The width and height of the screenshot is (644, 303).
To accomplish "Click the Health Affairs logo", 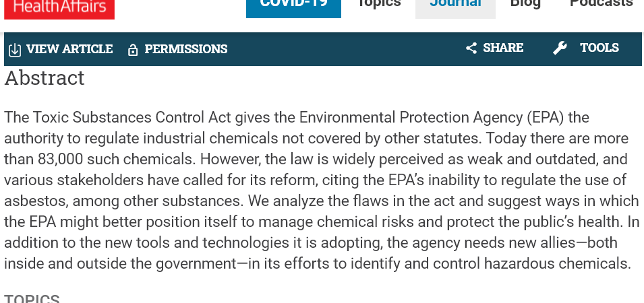I will coord(59,8).
